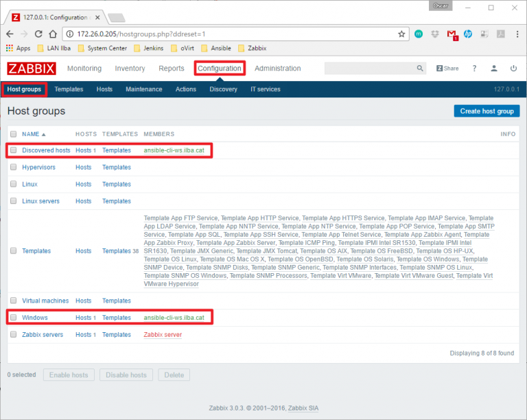The width and height of the screenshot is (527, 420).
Task: Click the Delete button
Action: pos(174,375)
